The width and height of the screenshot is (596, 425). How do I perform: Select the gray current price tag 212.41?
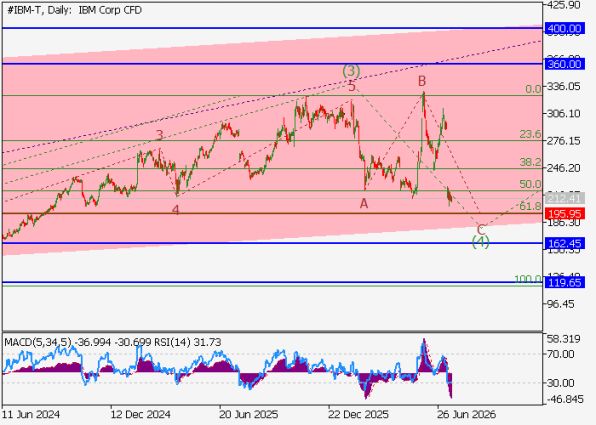[564, 198]
